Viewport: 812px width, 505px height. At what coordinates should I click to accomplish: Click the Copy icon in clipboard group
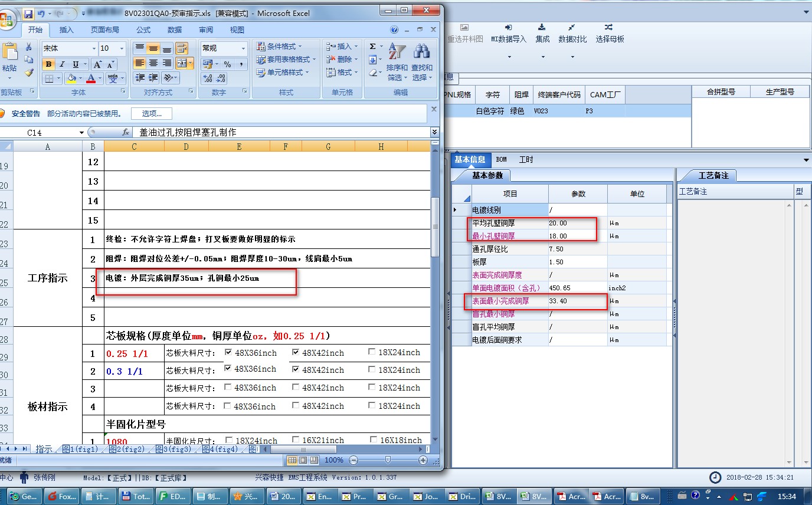pos(28,60)
